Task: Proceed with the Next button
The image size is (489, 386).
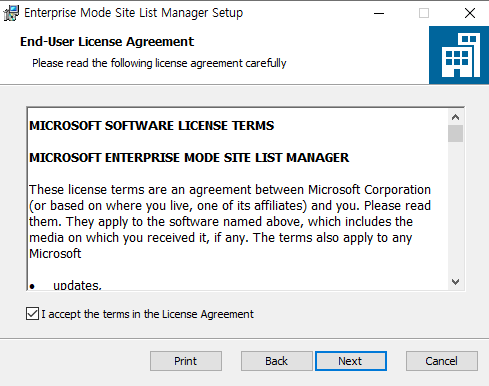Action: click(351, 361)
